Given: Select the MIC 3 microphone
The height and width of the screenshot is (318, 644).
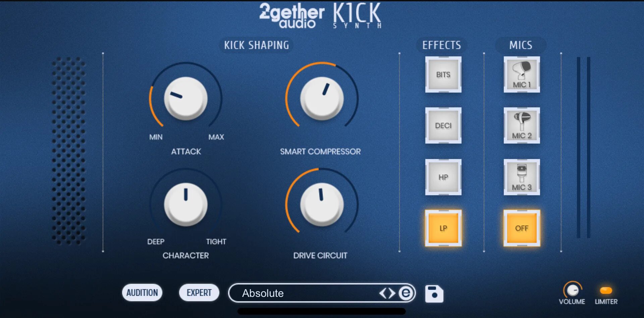Looking at the screenshot, I should [x=522, y=177].
